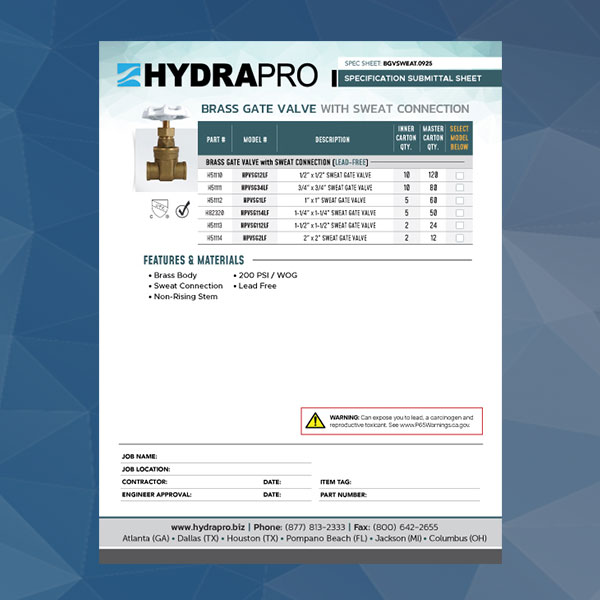This screenshot has width=600, height=600.
Task: Click master carton quantity 120
Action: click(x=433, y=175)
